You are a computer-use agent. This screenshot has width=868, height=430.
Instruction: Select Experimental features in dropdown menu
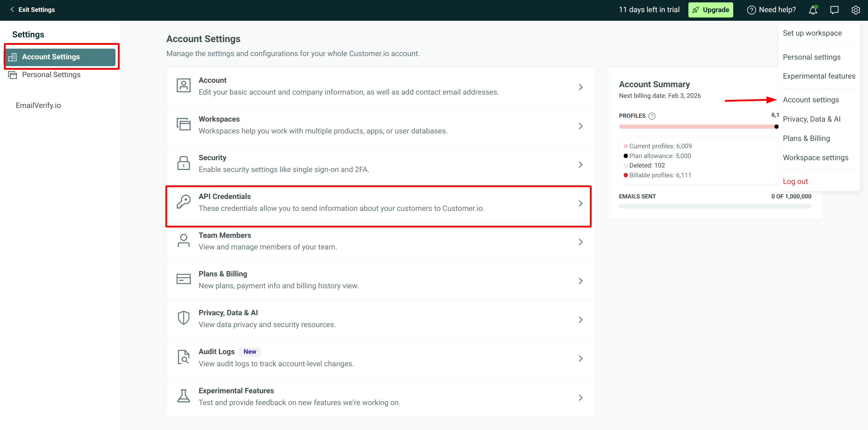click(x=819, y=76)
